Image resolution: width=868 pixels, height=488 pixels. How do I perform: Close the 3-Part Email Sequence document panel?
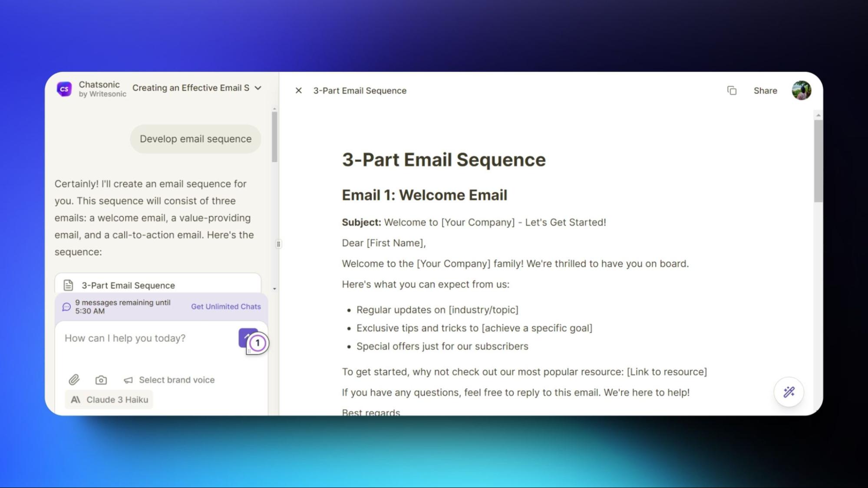pyautogui.click(x=299, y=90)
